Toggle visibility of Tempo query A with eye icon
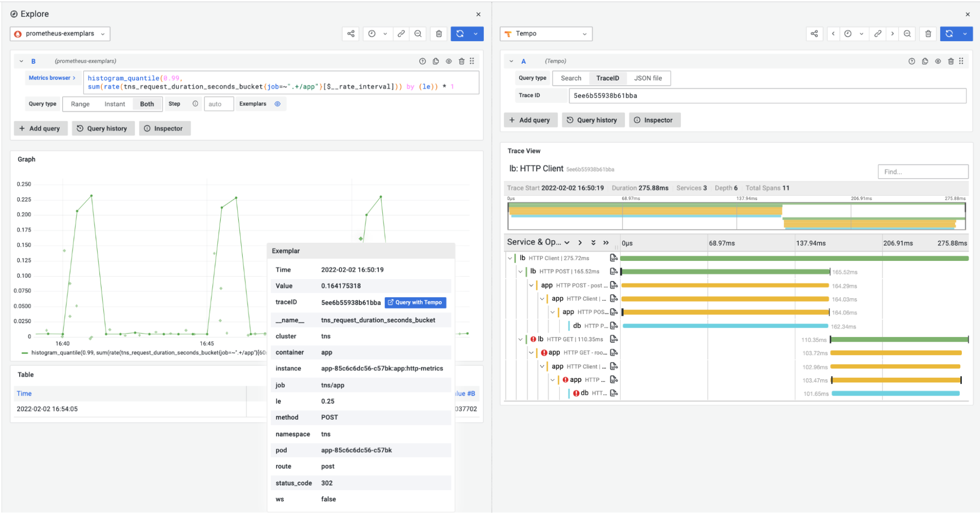The image size is (980, 513). pos(938,61)
